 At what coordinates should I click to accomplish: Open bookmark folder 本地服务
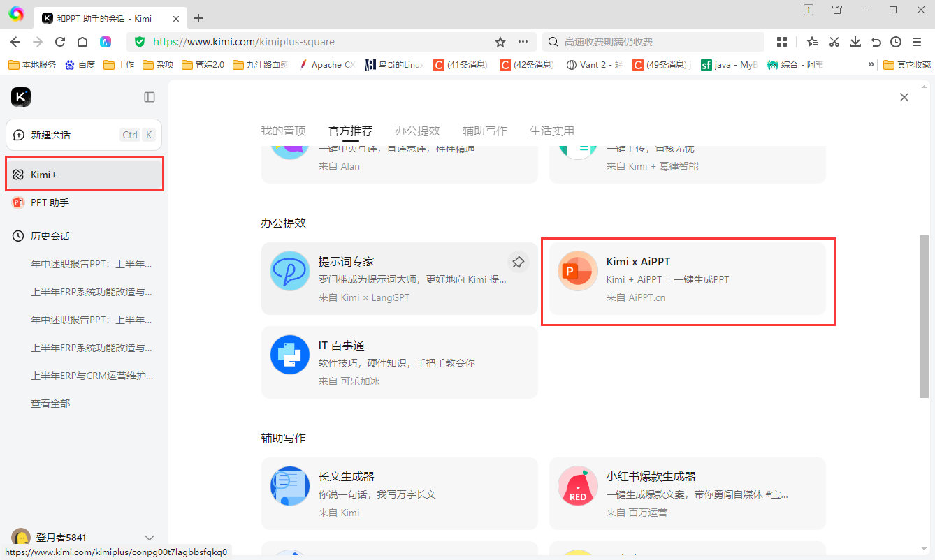tap(32, 65)
